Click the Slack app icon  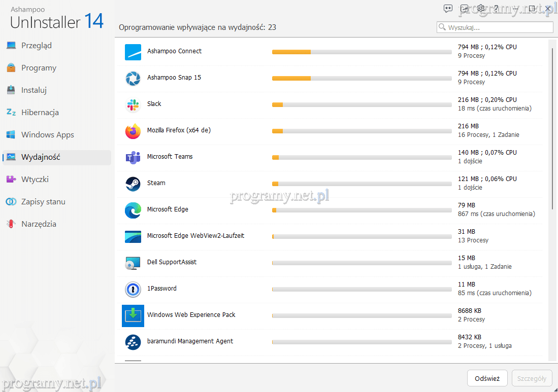133,104
